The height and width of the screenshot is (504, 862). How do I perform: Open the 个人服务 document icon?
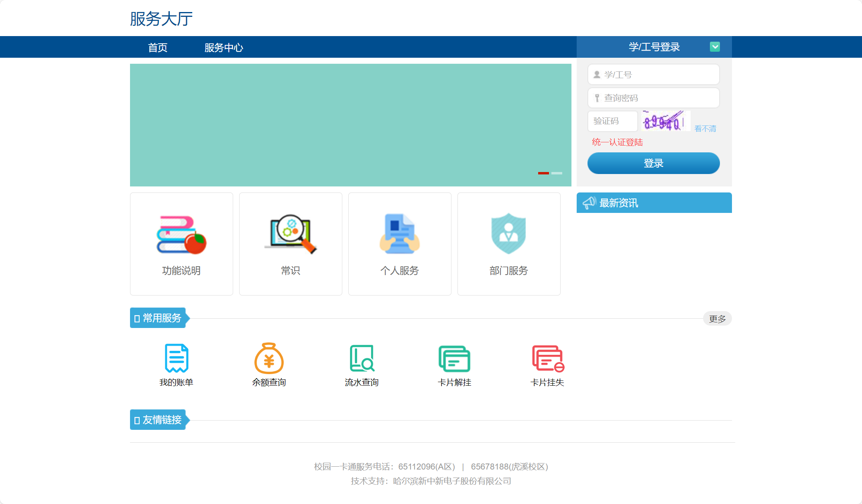[400, 234]
